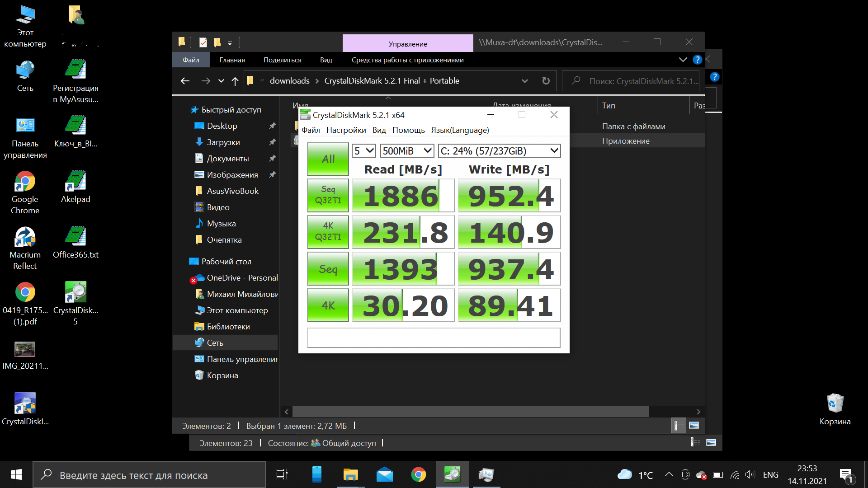The image size is (868, 488).
Task: Select Akelpad desktop shortcut
Action: pos(75,188)
